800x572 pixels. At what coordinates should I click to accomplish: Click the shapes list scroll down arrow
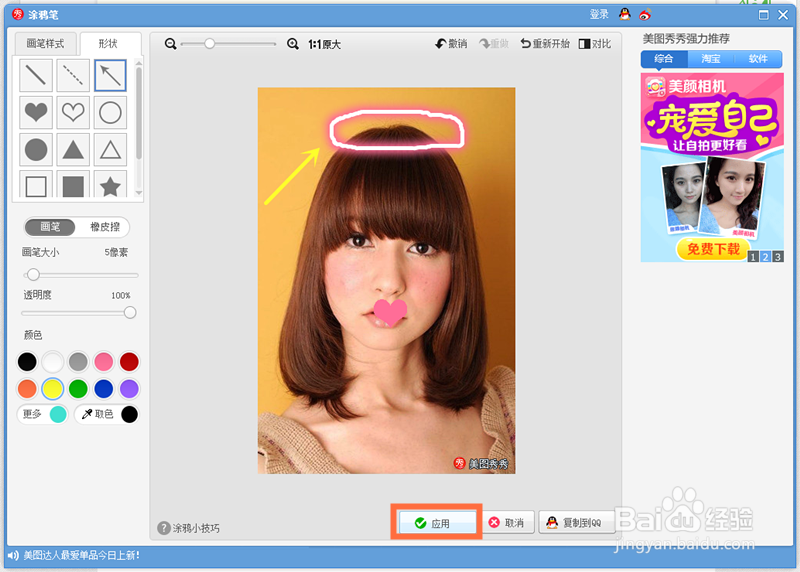(138, 193)
